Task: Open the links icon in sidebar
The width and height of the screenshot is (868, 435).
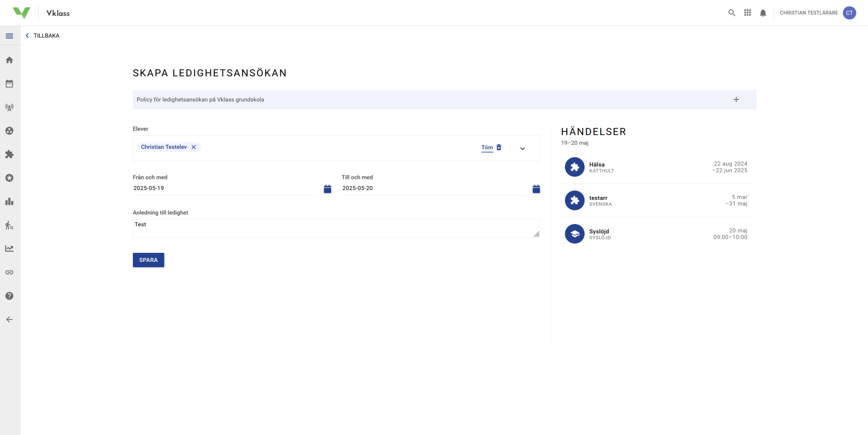Action: point(9,272)
